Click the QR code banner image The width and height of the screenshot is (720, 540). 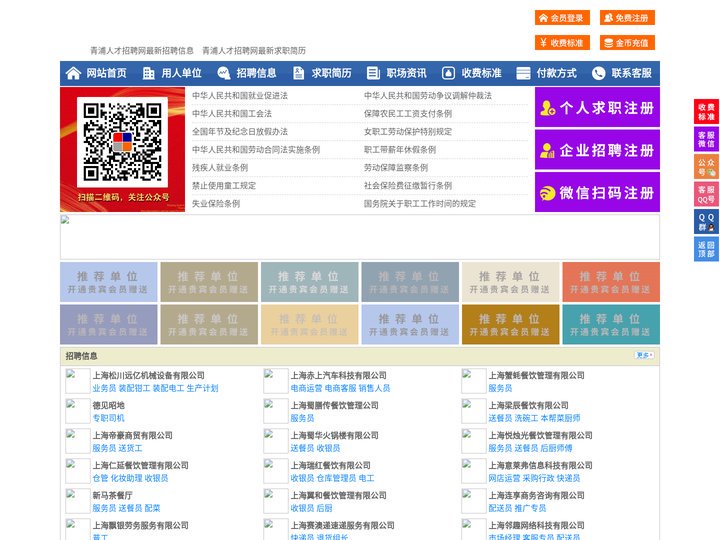tap(123, 149)
